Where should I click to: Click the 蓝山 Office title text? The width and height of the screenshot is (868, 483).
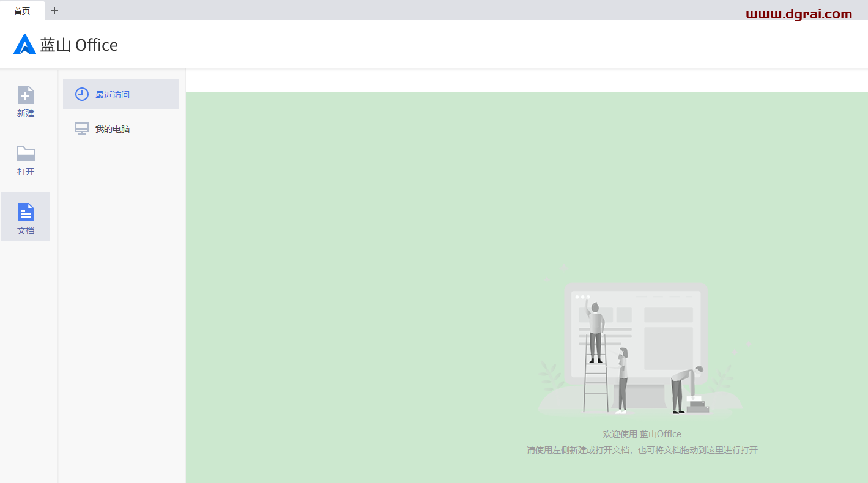pos(79,45)
